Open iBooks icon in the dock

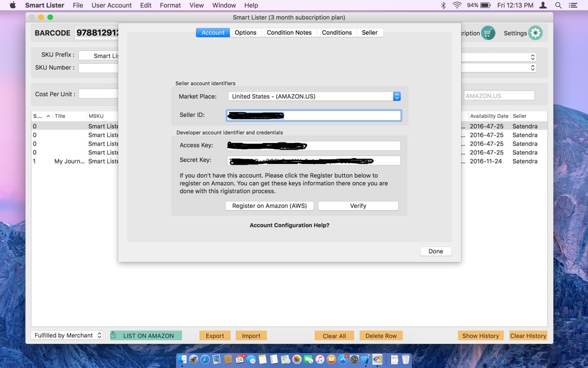tap(332, 359)
